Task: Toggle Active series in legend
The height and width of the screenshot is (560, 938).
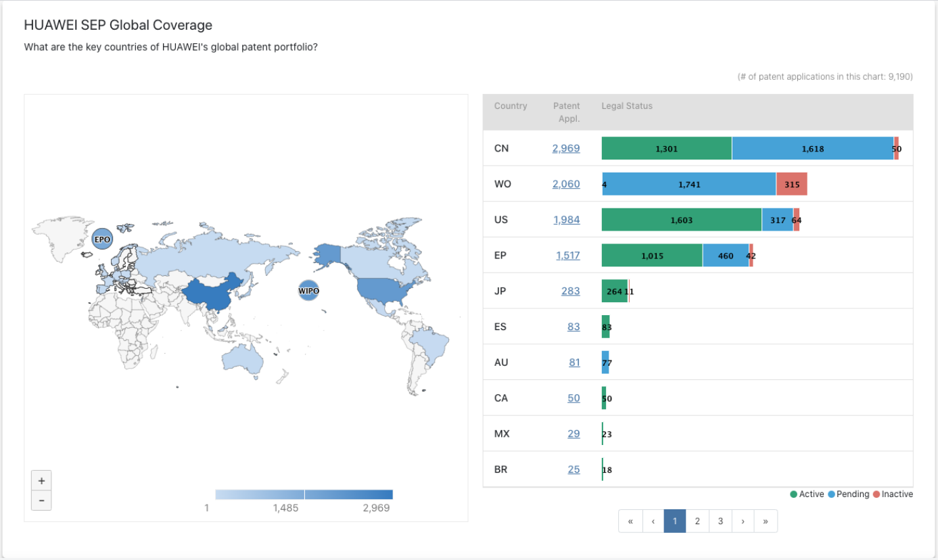Action: click(807, 494)
